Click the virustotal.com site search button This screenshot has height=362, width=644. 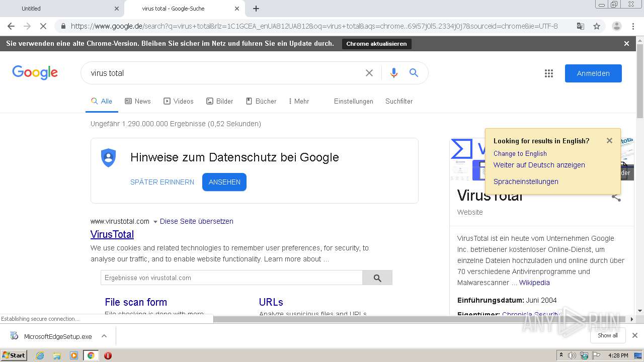(x=377, y=278)
